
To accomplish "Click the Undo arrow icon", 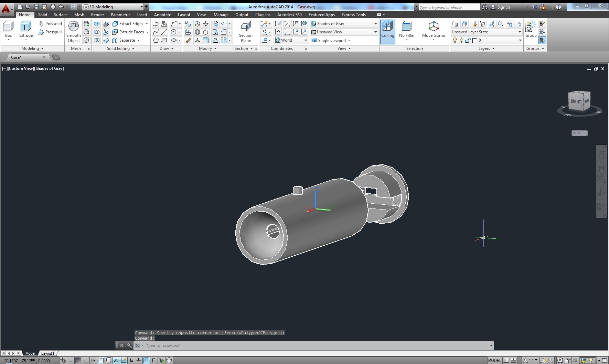I will pos(61,7).
